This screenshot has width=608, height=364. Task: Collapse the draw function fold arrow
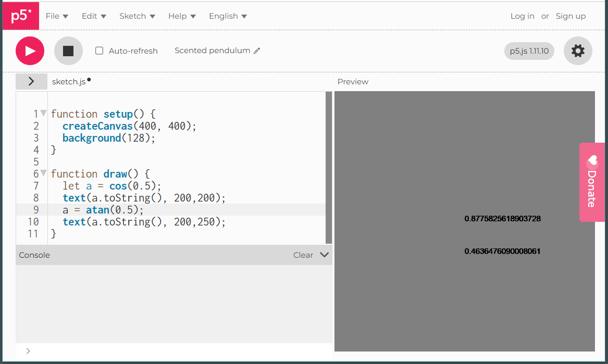click(x=44, y=173)
